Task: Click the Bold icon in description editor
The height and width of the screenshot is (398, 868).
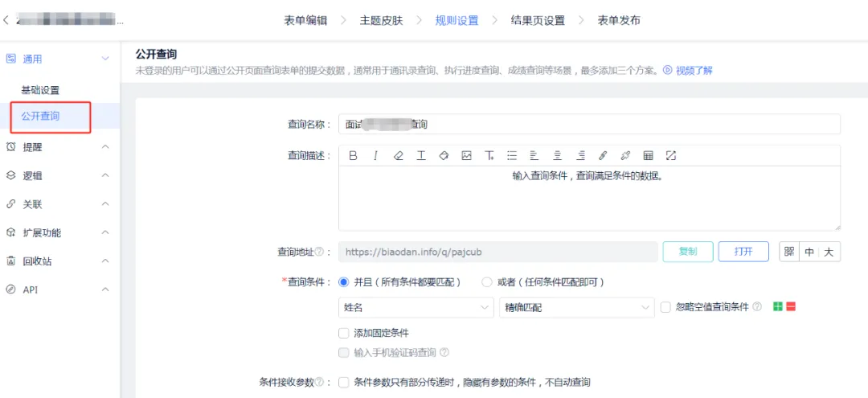Action: point(352,156)
